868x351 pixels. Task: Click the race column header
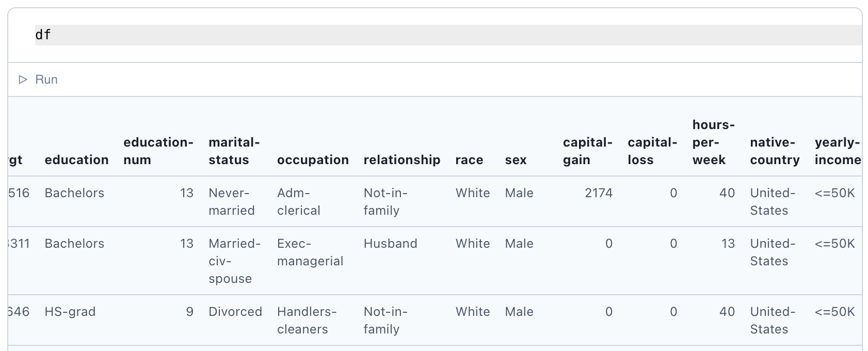[469, 160]
